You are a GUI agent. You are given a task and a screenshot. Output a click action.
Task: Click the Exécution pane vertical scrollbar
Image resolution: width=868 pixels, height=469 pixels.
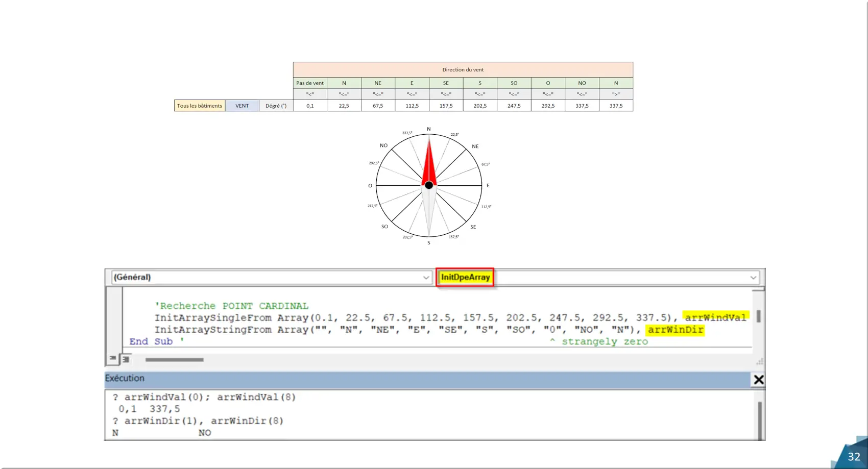(x=759, y=420)
